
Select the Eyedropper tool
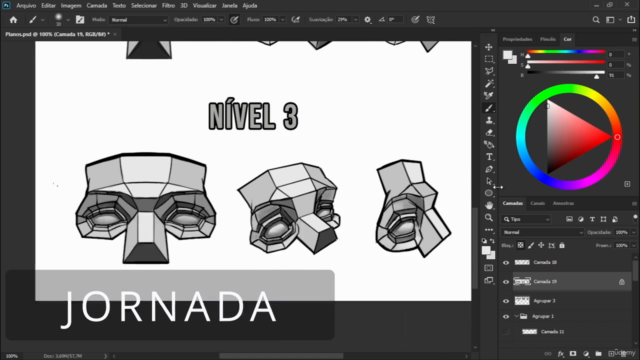point(489,96)
